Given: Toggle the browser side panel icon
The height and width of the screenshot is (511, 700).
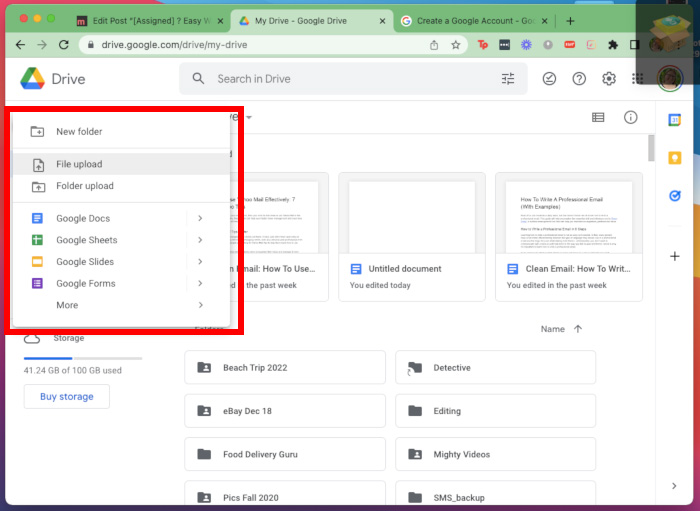Looking at the screenshot, I should (x=634, y=45).
